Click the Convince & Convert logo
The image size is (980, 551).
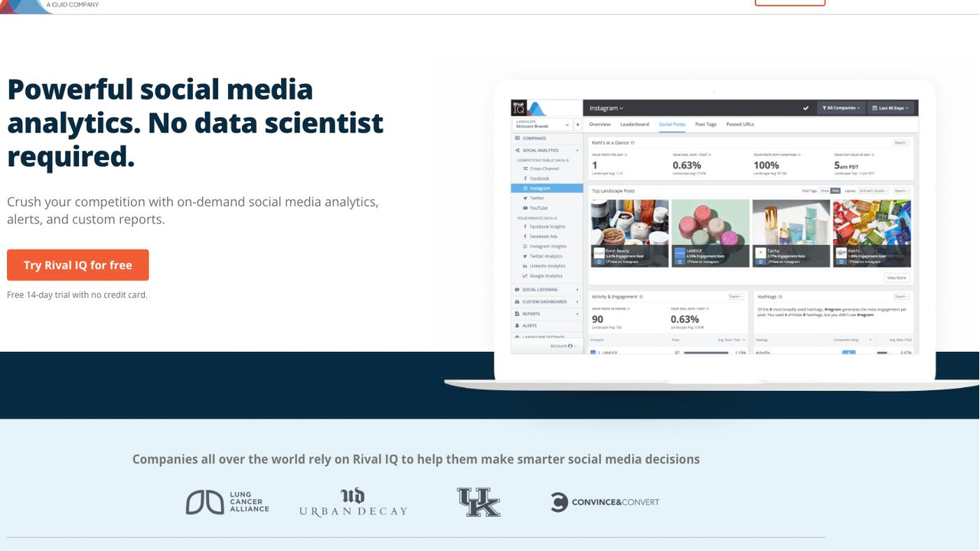[605, 502]
